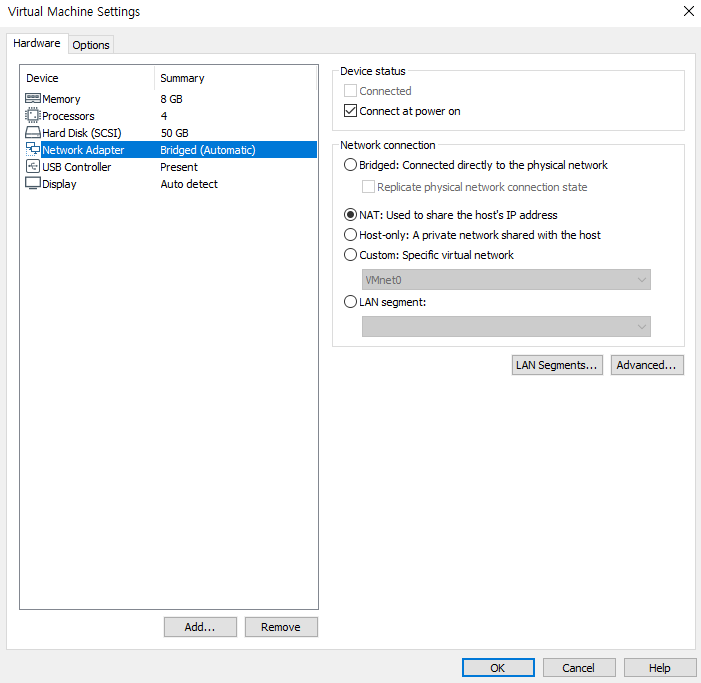Cancel the settings dialog

(x=579, y=668)
